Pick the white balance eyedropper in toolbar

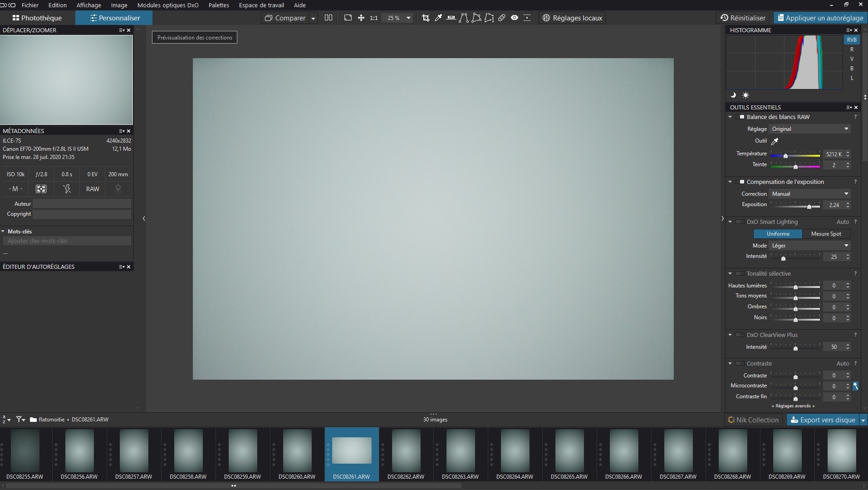[x=438, y=18]
